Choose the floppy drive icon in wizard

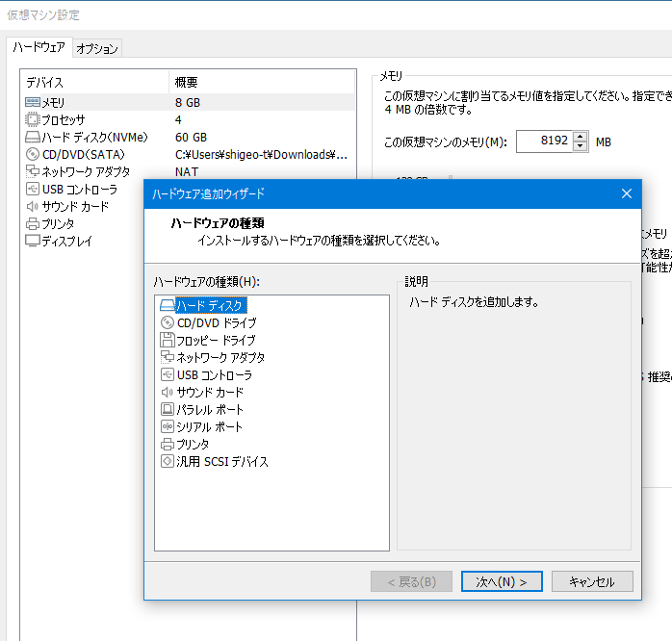pyautogui.click(x=168, y=340)
